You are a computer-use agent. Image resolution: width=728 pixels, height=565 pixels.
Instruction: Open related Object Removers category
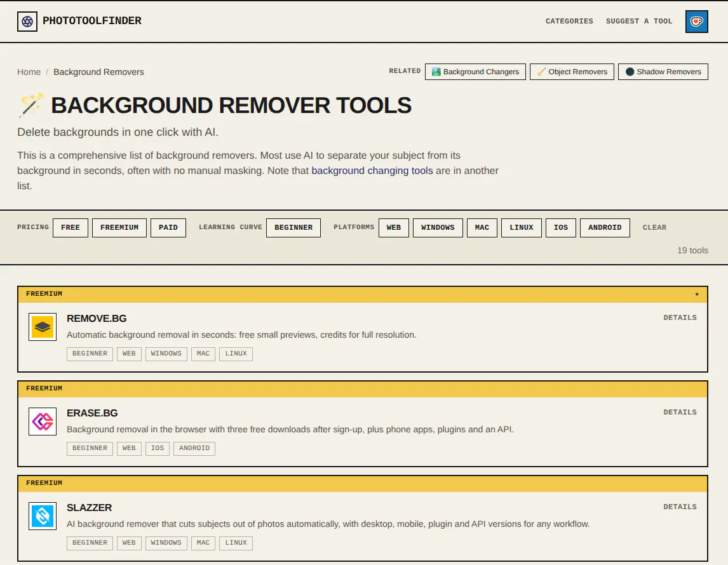point(572,72)
